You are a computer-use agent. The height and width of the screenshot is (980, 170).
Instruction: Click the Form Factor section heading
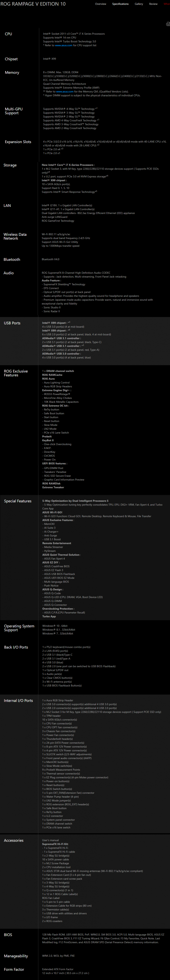click(x=14, y=969)
